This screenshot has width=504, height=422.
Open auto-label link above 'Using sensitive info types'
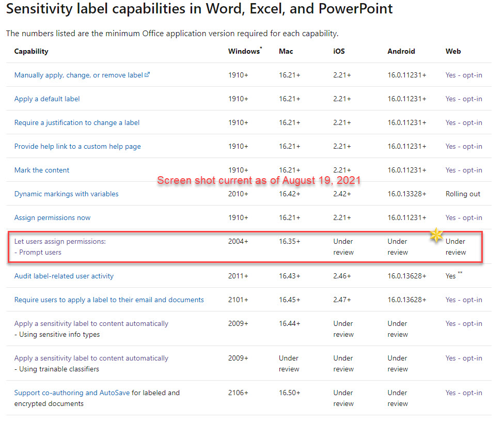pos(91,324)
